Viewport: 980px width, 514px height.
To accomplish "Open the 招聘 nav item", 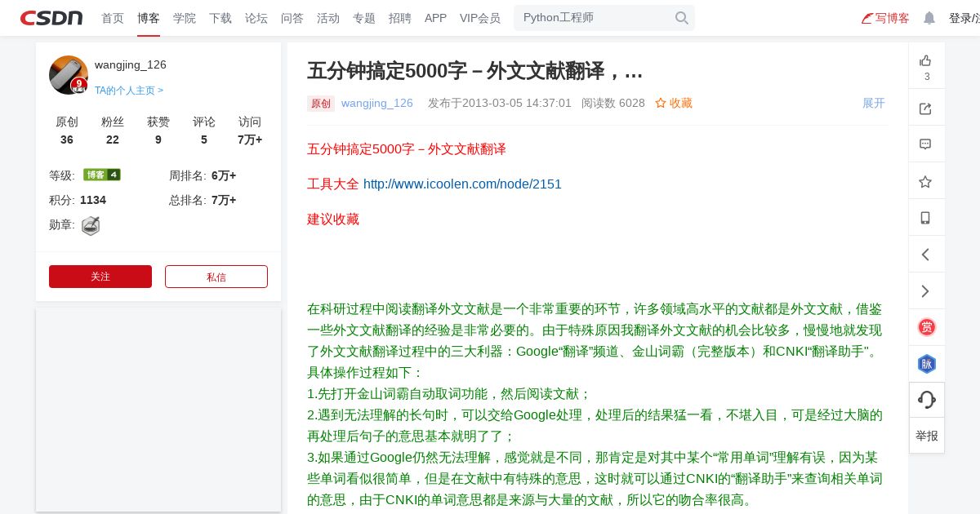I will (400, 18).
